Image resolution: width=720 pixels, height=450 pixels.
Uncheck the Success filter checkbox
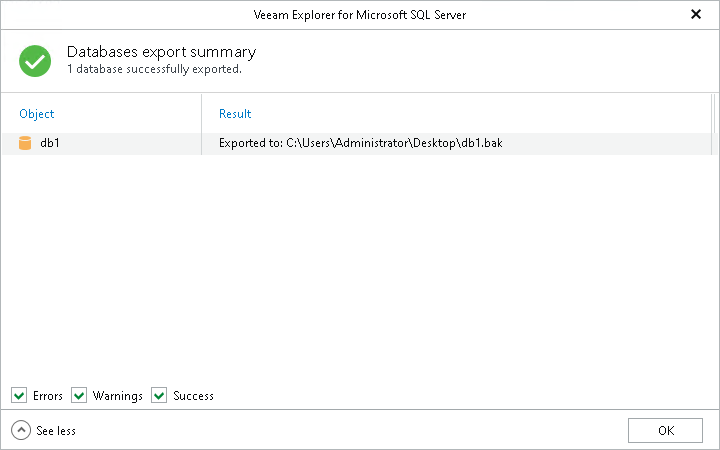pyautogui.click(x=160, y=396)
